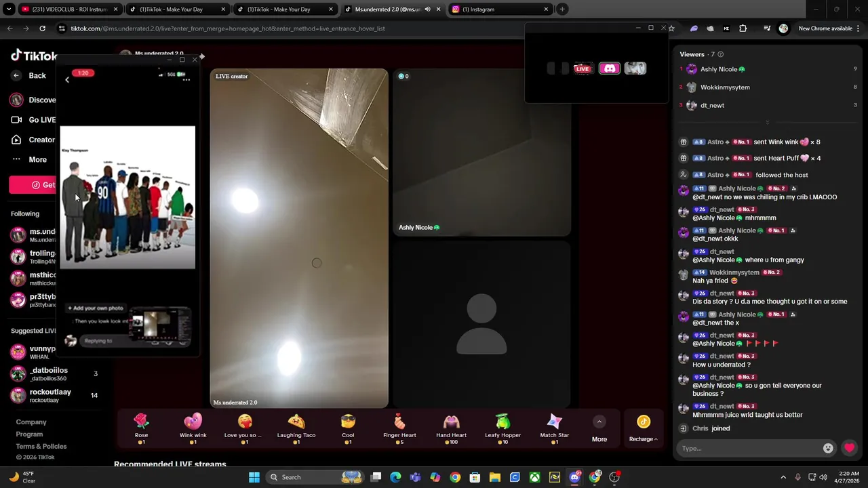Send a Match Star gift
The width and height of the screenshot is (868, 488).
554,428
